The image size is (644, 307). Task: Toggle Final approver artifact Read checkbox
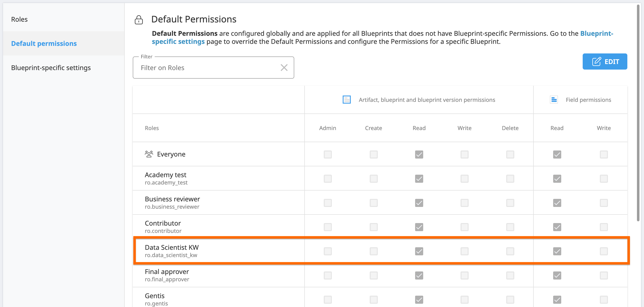tap(419, 275)
